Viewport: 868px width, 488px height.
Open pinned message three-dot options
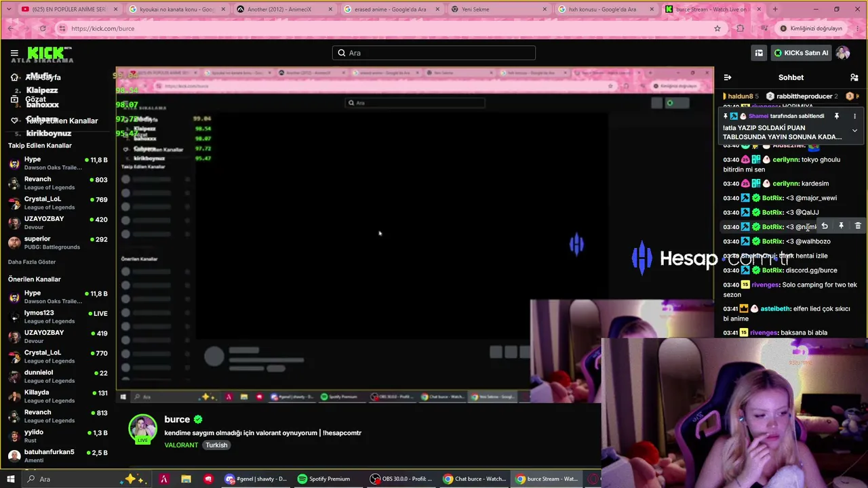click(x=854, y=116)
